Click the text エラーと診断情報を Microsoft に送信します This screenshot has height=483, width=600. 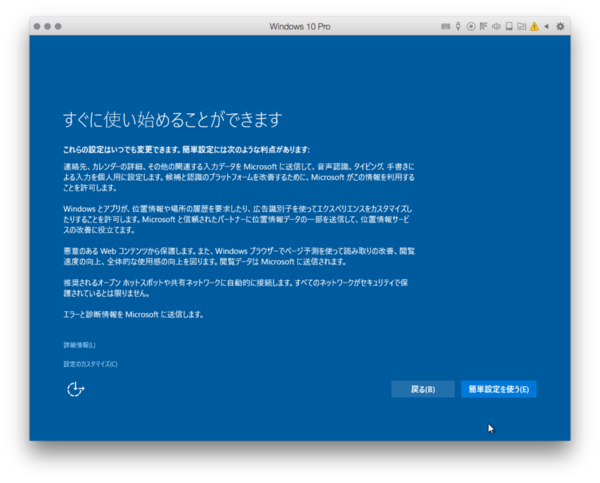(x=133, y=315)
